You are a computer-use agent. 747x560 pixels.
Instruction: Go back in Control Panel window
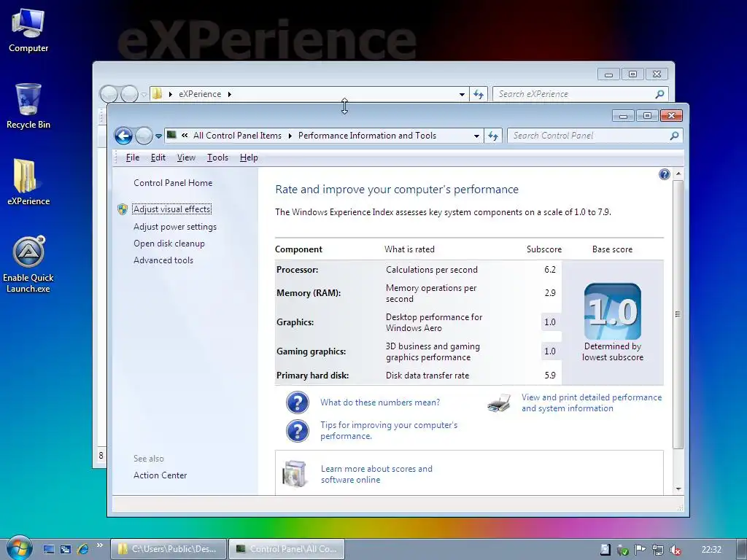coord(123,136)
